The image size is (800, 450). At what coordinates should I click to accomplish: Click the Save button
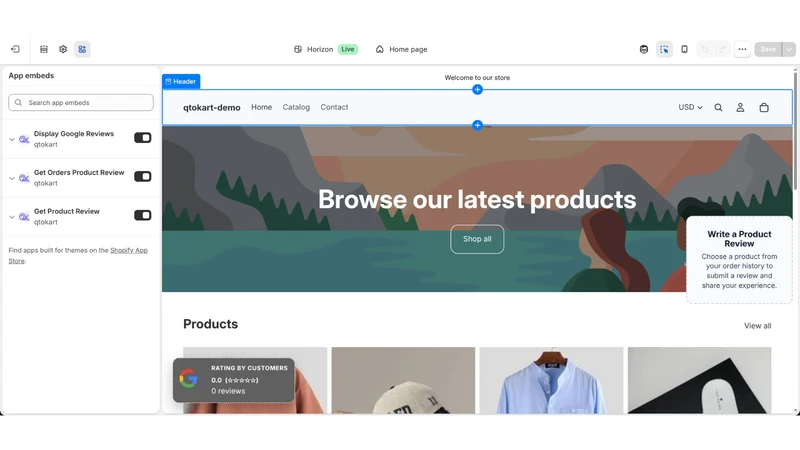pos(768,49)
